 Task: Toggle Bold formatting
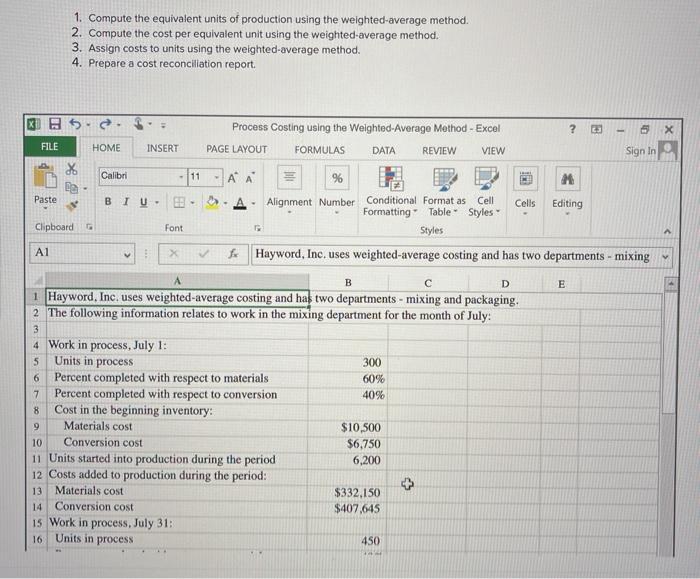click(108, 201)
